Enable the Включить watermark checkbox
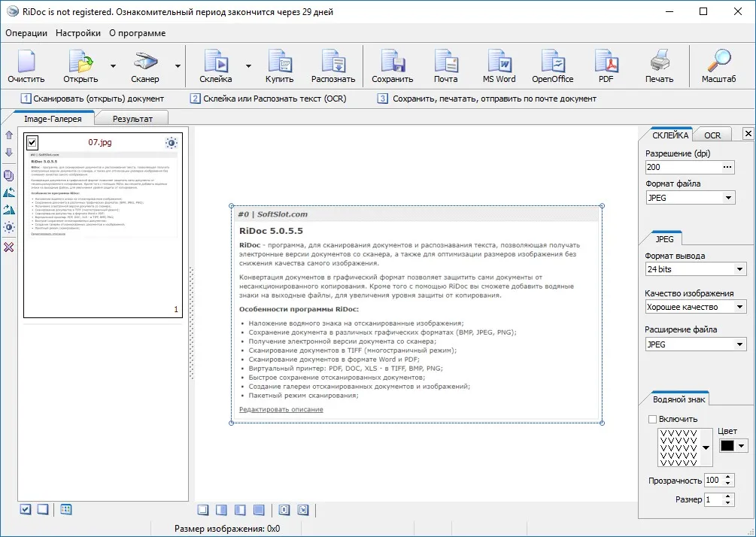Viewport: 756px width, 537px height. click(652, 419)
